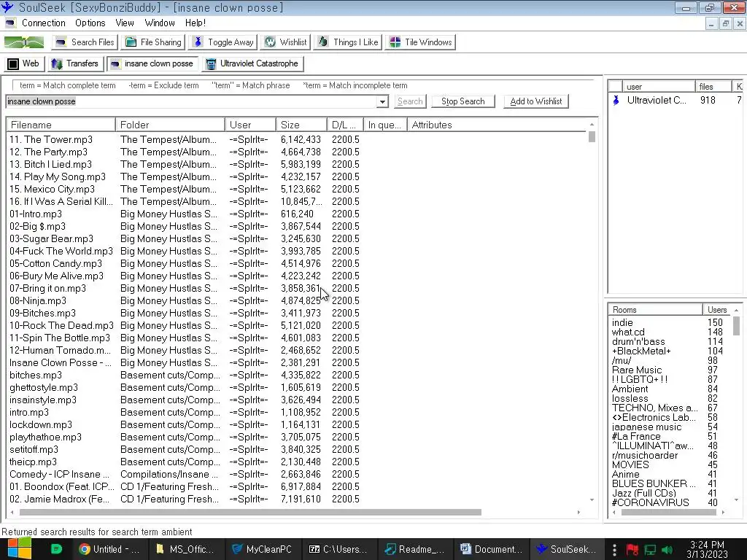Select the #CORONAVIRUS room

[650, 502]
